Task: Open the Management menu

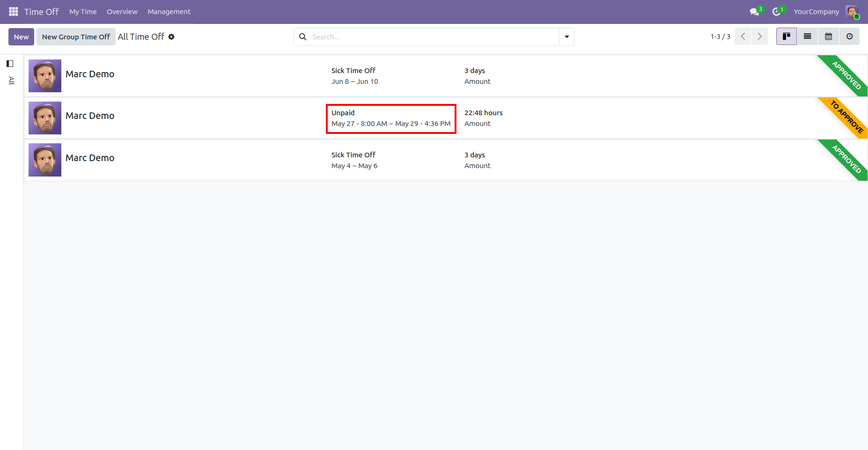Action: point(169,12)
